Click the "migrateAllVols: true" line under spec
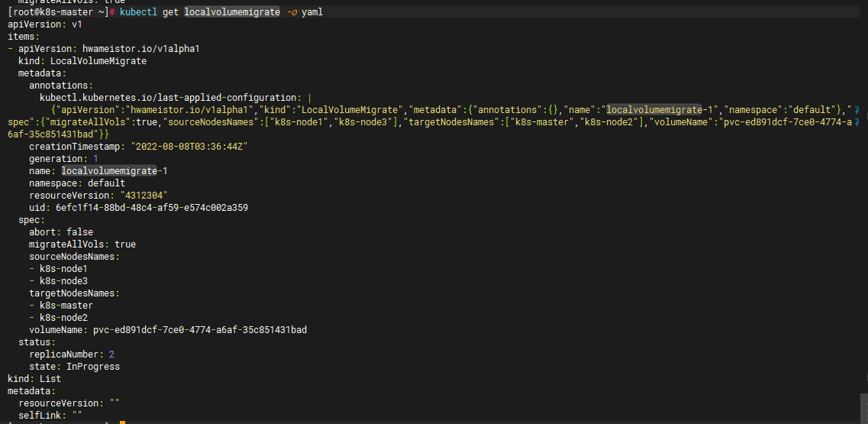868x424 pixels. click(82, 244)
